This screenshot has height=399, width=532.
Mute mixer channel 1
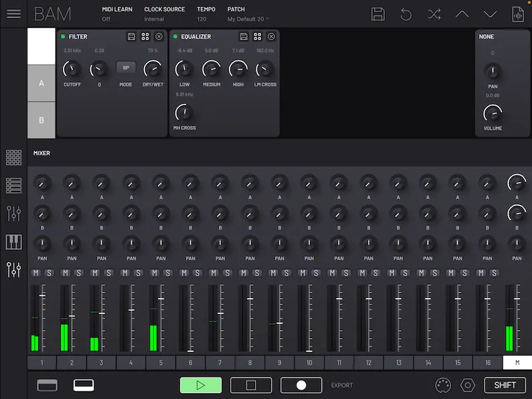pyautogui.click(x=36, y=272)
